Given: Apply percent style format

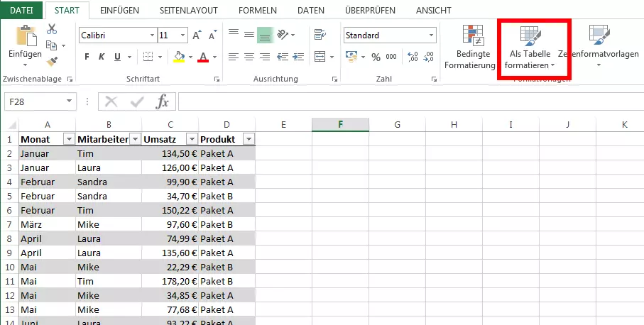Looking at the screenshot, I should coord(376,57).
